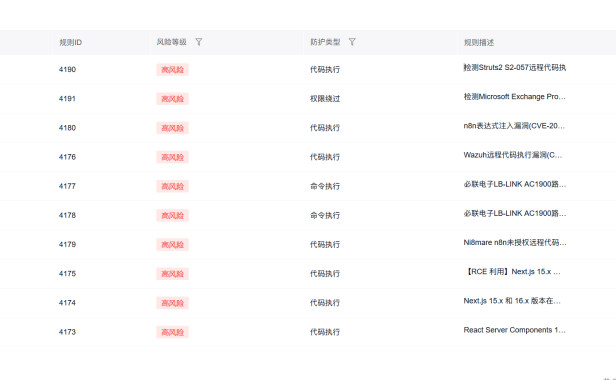
Task: Select 命令执行 type in row 4177
Action: (325, 186)
